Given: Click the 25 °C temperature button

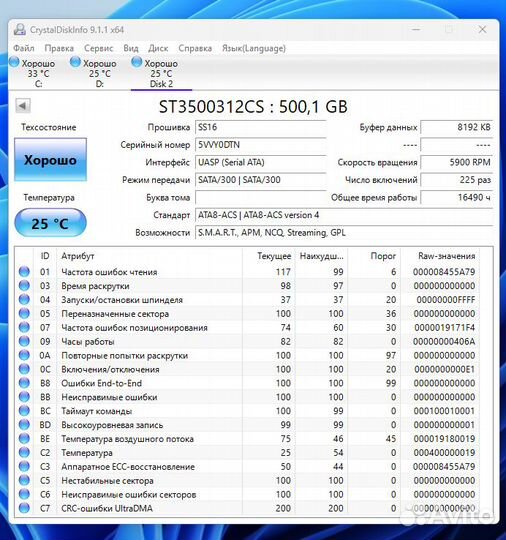Looking at the screenshot, I should point(50,223).
